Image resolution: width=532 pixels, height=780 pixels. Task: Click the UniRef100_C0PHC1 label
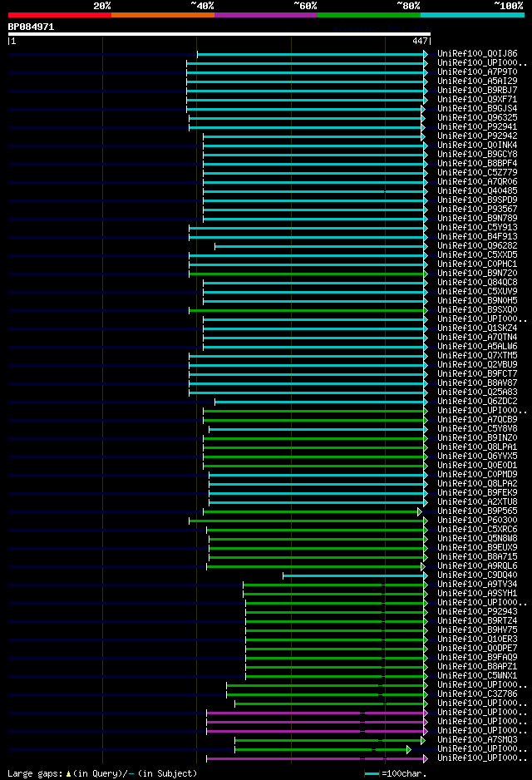[x=477, y=264]
